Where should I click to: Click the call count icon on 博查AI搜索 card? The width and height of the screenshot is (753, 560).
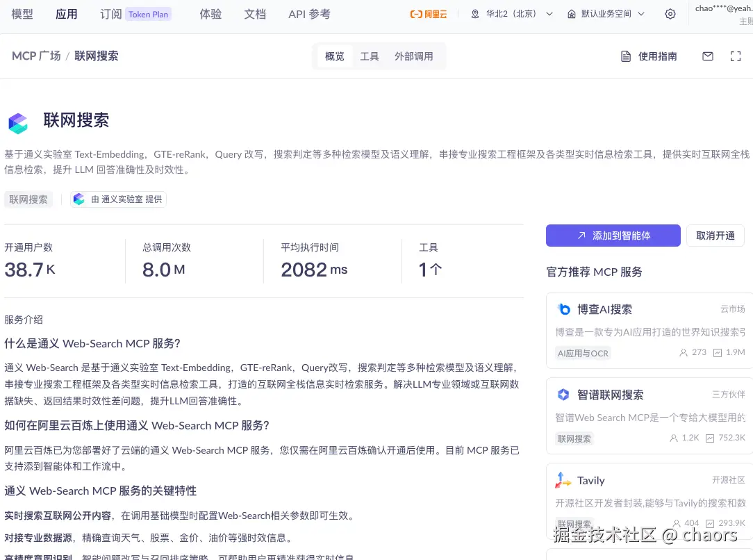click(x=718, y=352)
